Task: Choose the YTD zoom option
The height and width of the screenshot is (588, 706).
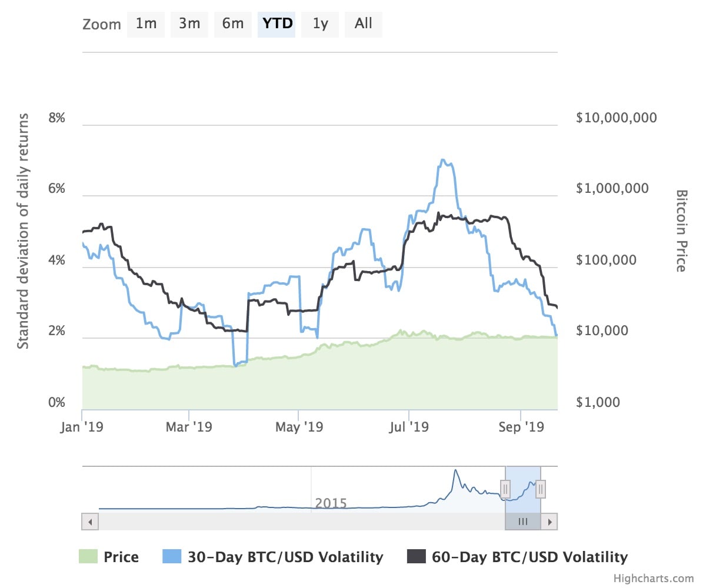Action: pos(277,24)
